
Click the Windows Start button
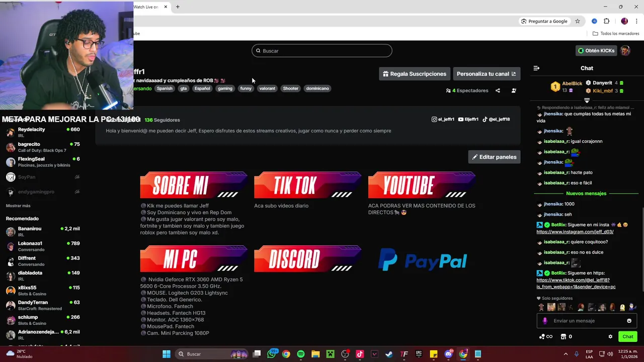pyautogui.click(x=166, y=354)
